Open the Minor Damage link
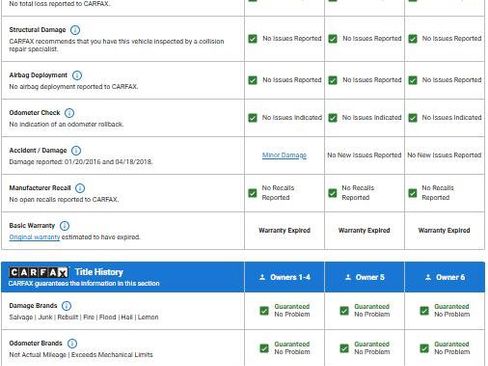Image resolution: width=488 pixels, height=366 pixels. (284, 155)
